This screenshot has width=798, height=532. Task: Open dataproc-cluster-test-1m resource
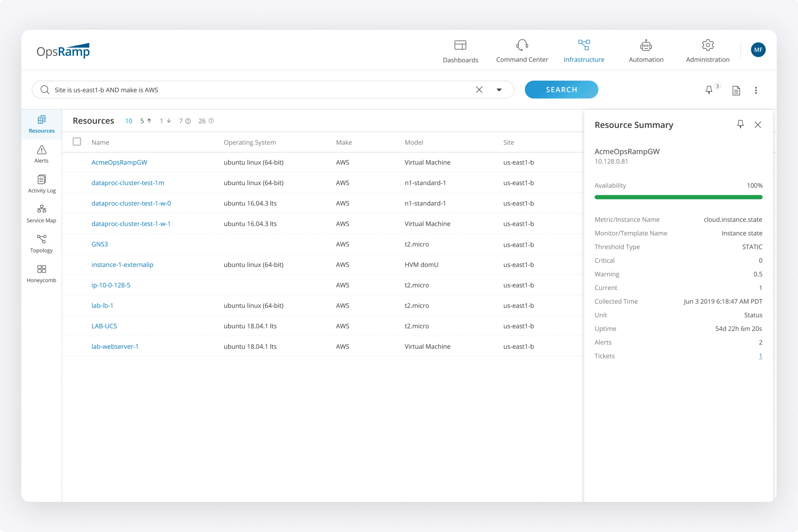[x=128, y=183]
